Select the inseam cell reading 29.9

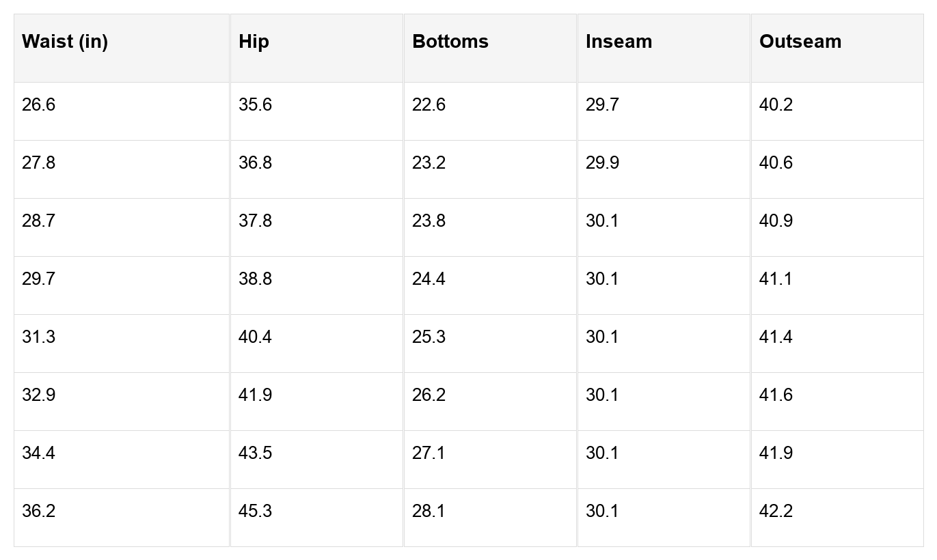[x=602, y=163]
